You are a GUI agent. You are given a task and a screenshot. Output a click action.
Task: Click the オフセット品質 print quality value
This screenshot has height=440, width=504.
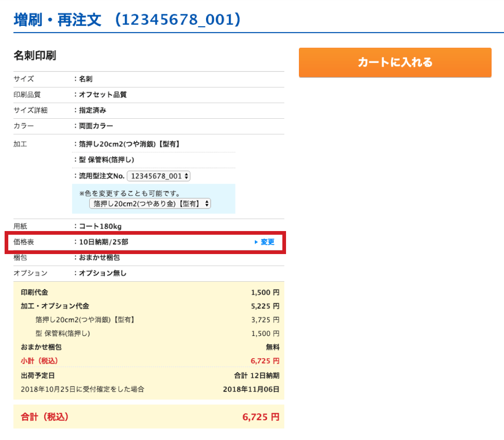click(x=103, y=95)
